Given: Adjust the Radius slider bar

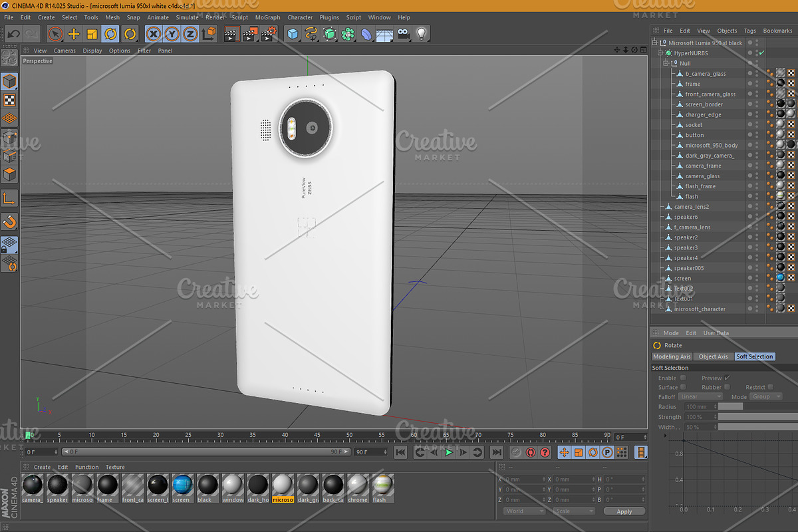Looking at the screenshot, I should 758,406.
